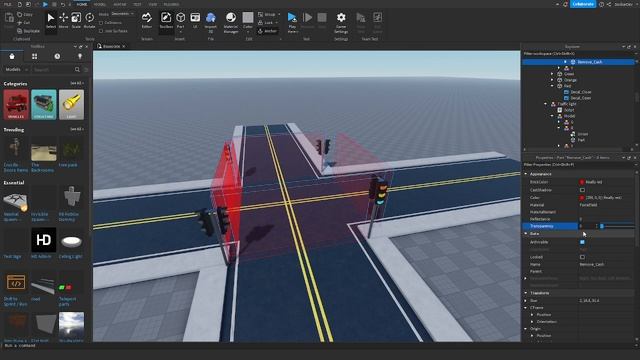Image resolution: width=640 pixels, height=360 pixels.
Task: Collapse the Red item in Explorer
Action: coord(552,86)
